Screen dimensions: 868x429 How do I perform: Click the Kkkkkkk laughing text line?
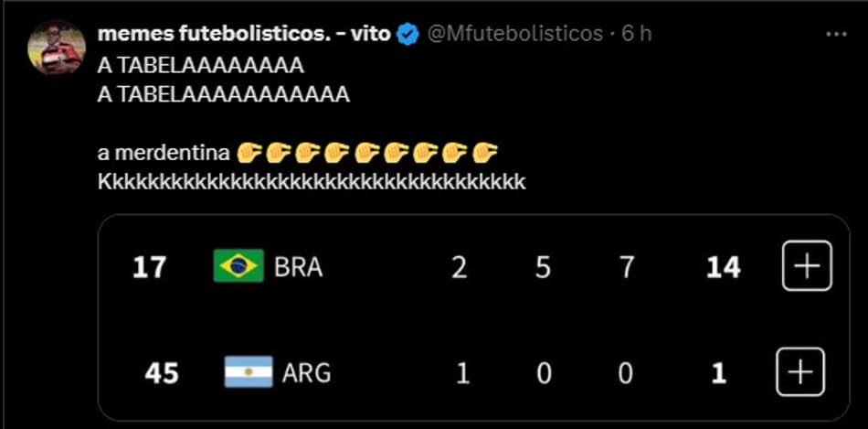[311, 182]
